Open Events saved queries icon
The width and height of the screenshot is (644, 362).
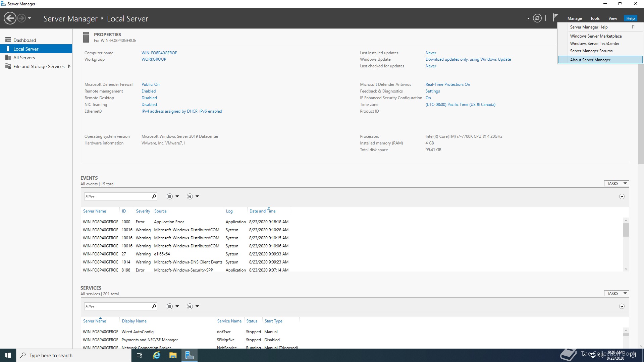coord(190,196)
